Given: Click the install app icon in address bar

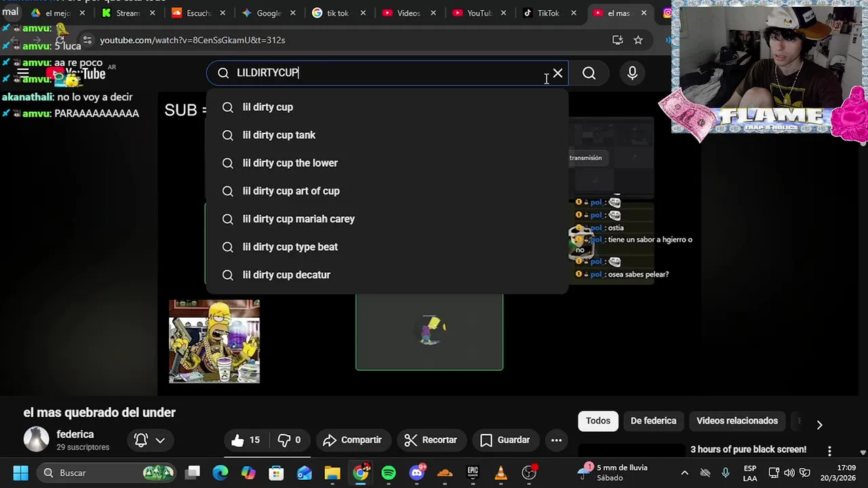Looking at the screenshot, I should pos(617,40).
